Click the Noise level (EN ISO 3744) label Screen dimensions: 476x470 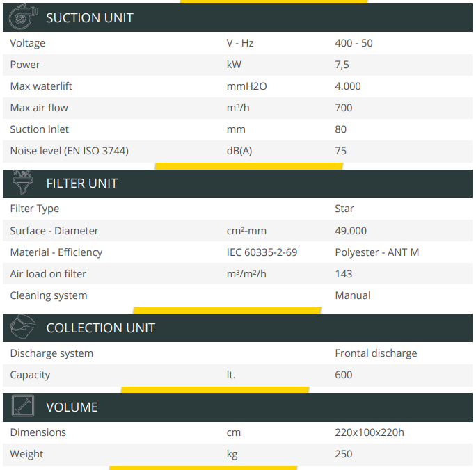69,151
